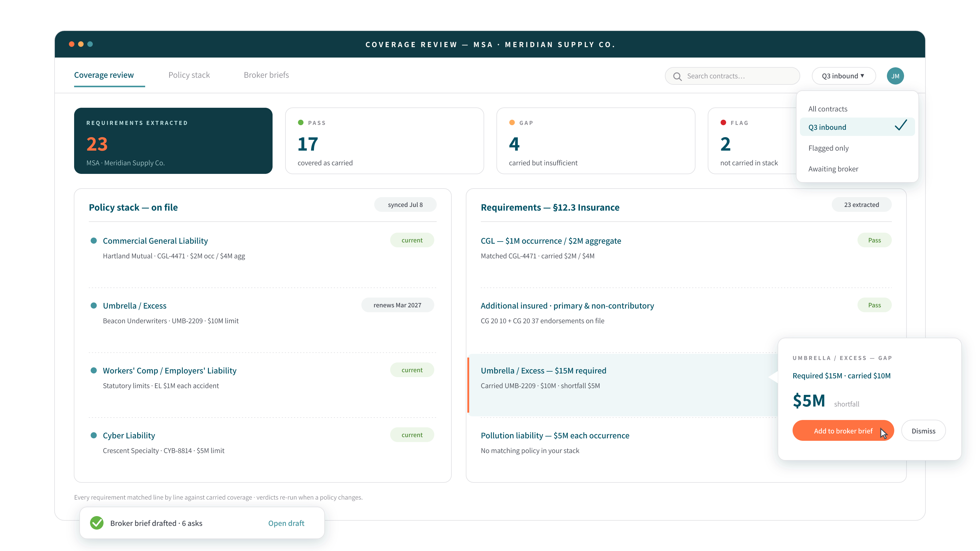Click the green check icon in toast
Screen dimensions: 980x551
[x=97, y=523]
